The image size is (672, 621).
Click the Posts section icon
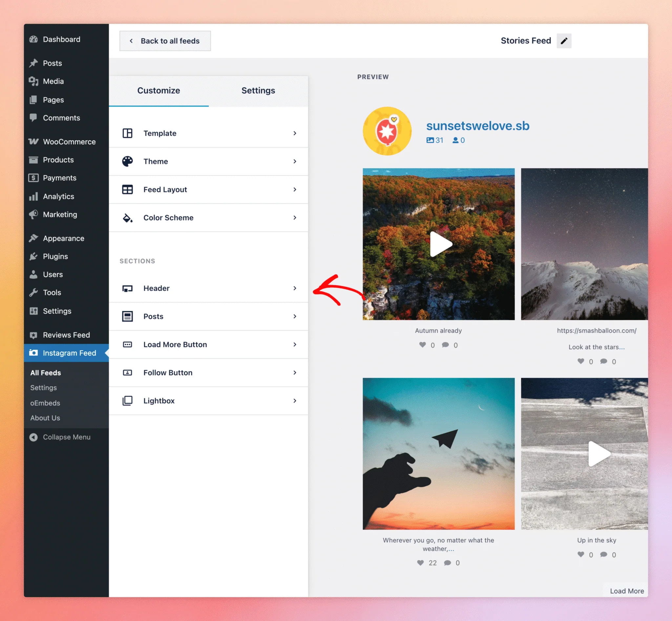[127, 316]
